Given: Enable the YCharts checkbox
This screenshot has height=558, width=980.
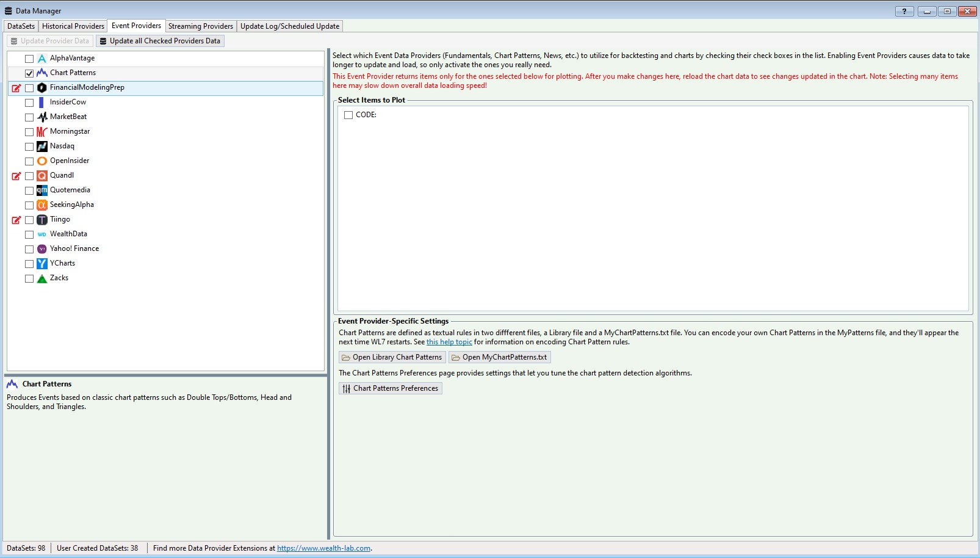Looking at the screenshot, I should coord(29,264).
